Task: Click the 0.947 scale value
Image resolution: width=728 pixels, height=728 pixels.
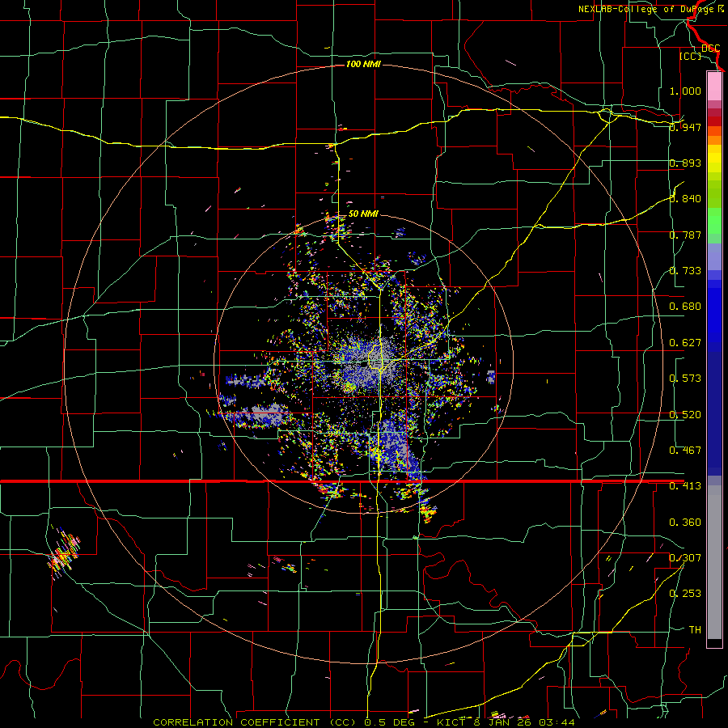Action: tap(685, 127)
